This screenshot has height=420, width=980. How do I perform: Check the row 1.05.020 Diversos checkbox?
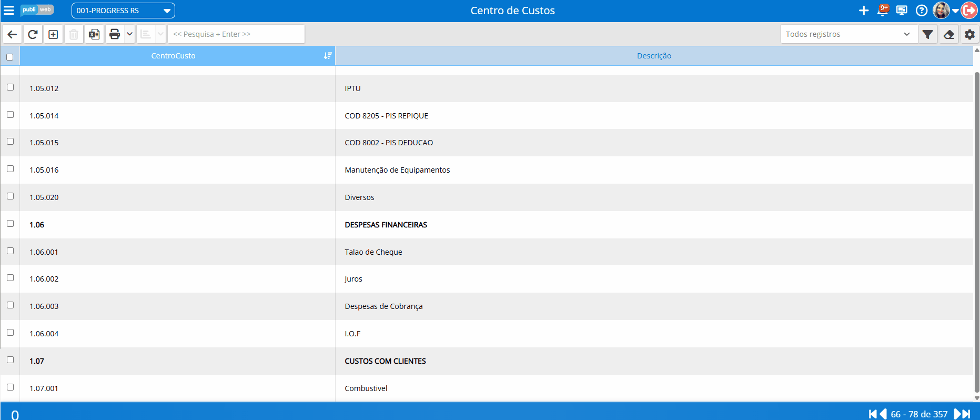10,196
